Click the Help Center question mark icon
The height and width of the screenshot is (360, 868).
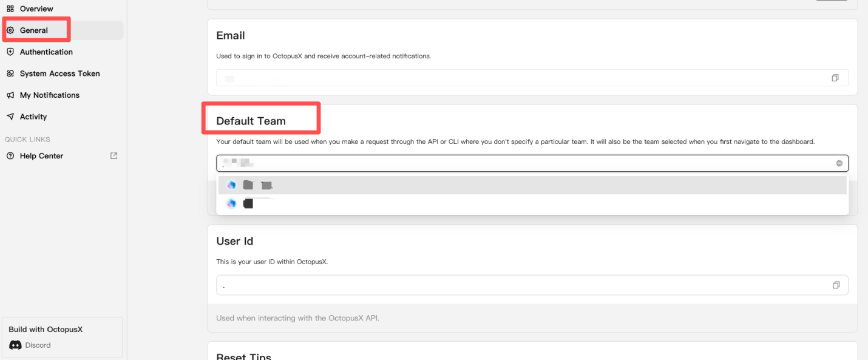pyautogui.click(x=10, y=156)
